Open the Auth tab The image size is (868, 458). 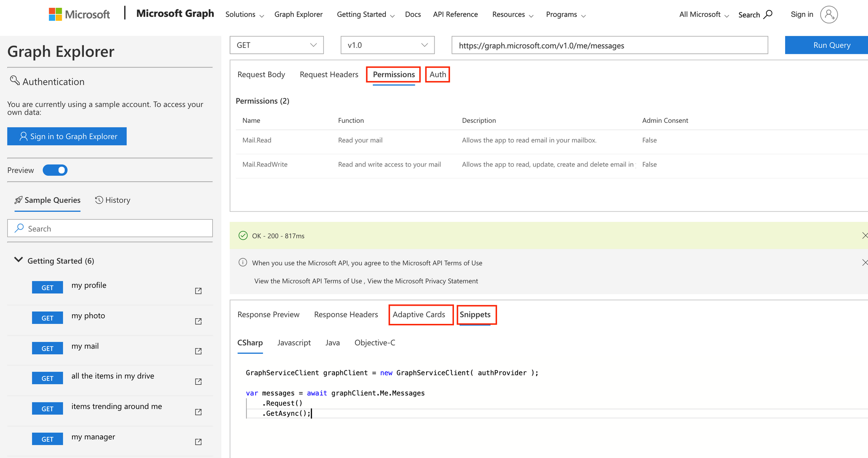[437, 74]
